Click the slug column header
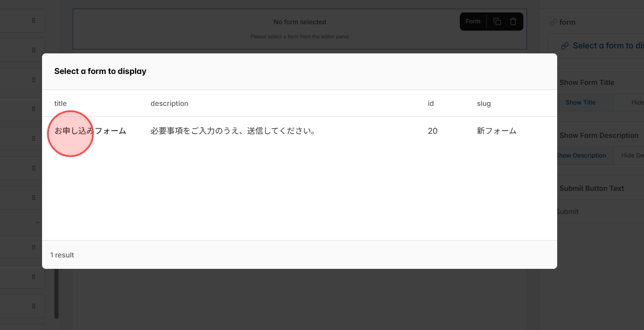This screenshot has width=644, height=330. click(484, 103)
